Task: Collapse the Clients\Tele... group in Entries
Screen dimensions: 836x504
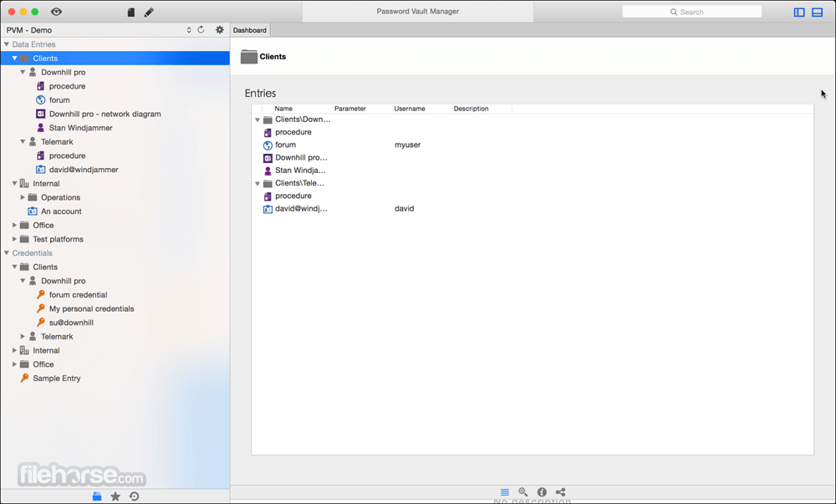Action: pos(257,183)
